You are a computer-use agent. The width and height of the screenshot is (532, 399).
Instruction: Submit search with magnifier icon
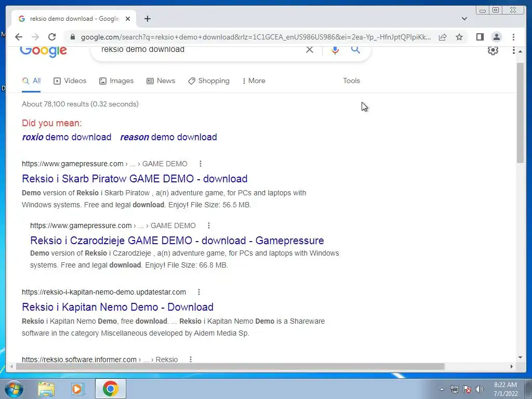[x=355, y=49]
